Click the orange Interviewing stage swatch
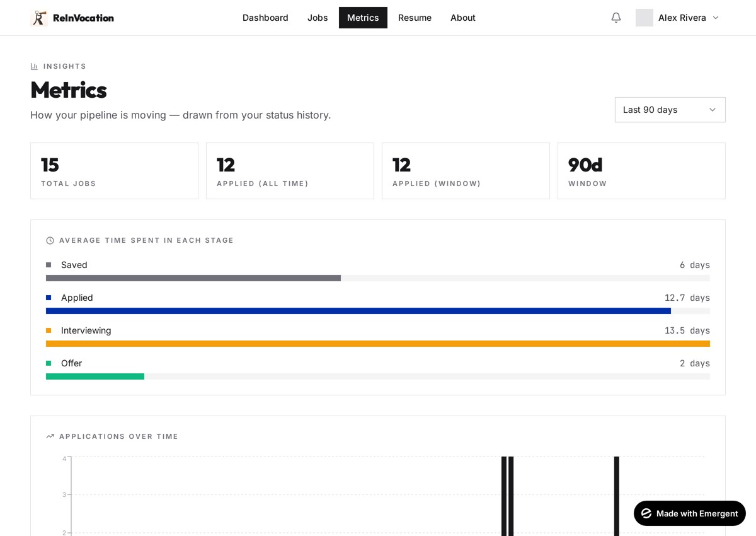This screenshot has height=536, width=756. click(x=49, y=330)
